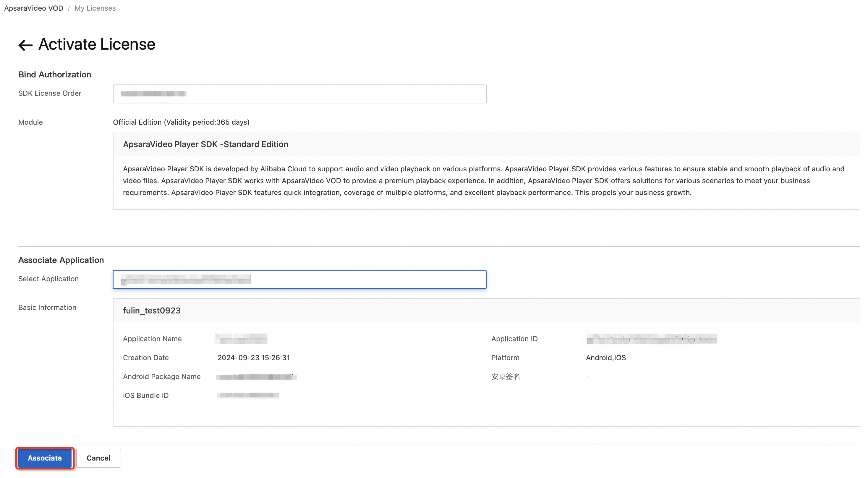This screenshot has width=868, height=478.
Task: Click the Bind Authorization section title
Action: click(55, 74)
